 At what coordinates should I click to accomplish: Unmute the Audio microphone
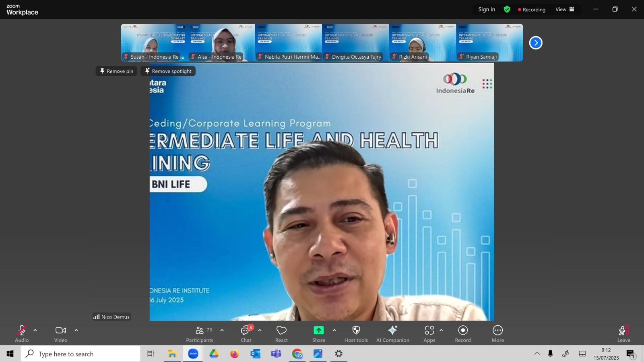[x=22, y=334]
